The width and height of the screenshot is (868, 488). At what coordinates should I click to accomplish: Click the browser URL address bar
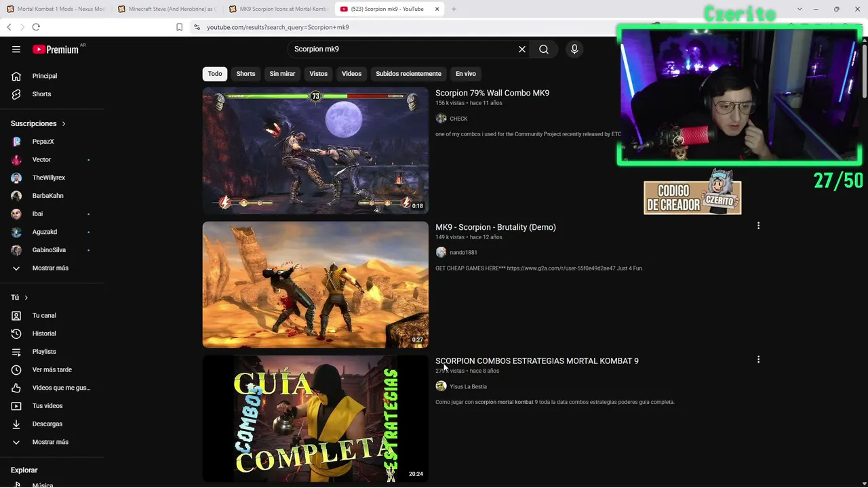click(407, 27)
